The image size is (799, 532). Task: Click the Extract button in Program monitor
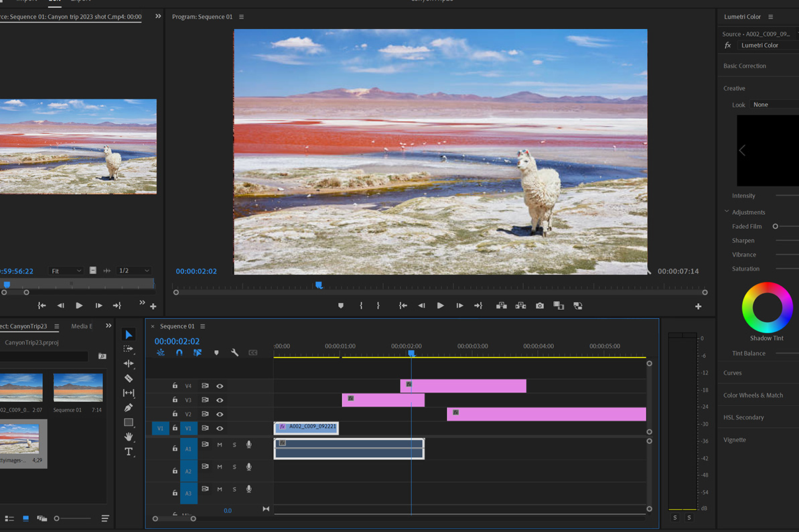520,305
